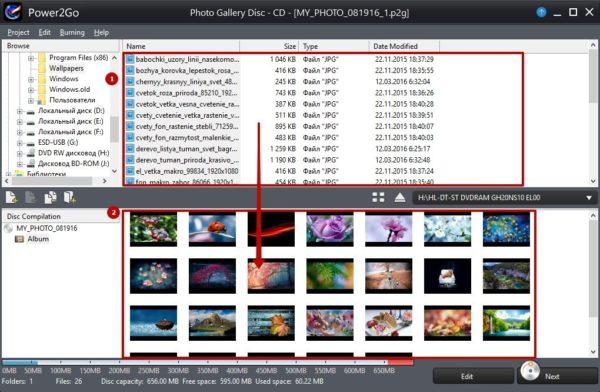Open the Burning menu
Viewport: 600px width, 392px height.
[x=72, y=33]
